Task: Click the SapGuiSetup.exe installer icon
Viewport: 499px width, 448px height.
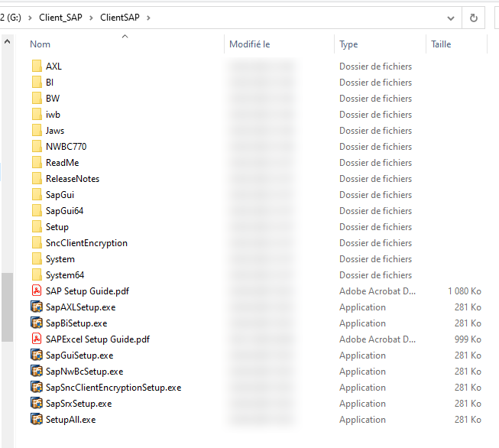Action: pyautogui.click(x=37, y=355)
